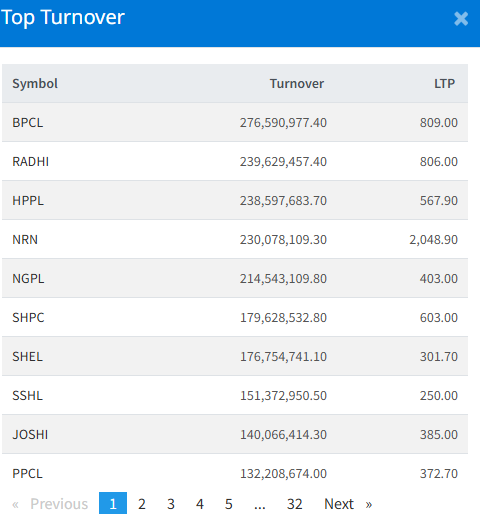Sort by Turnover column header
The image size is (480, 527).
coord(297,83)
